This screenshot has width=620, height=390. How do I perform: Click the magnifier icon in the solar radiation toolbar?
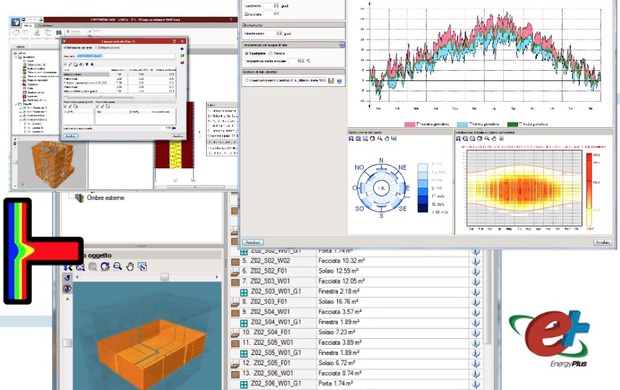(487, 139)
